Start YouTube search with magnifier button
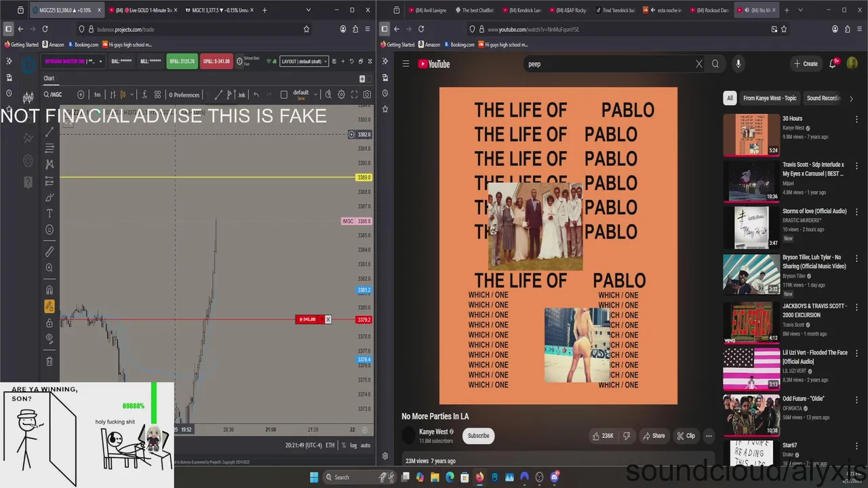Screen dimensions: 868x488 click(715, 64)
